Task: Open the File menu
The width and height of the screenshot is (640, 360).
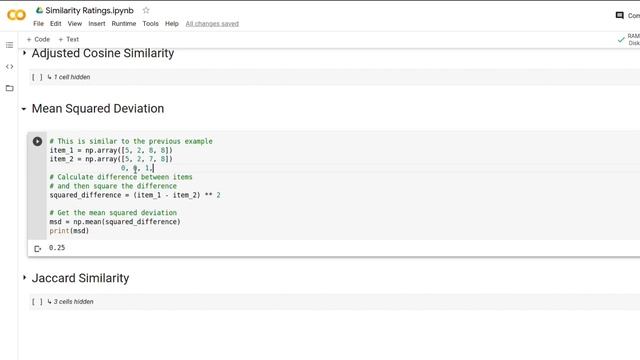Action: 38,24
